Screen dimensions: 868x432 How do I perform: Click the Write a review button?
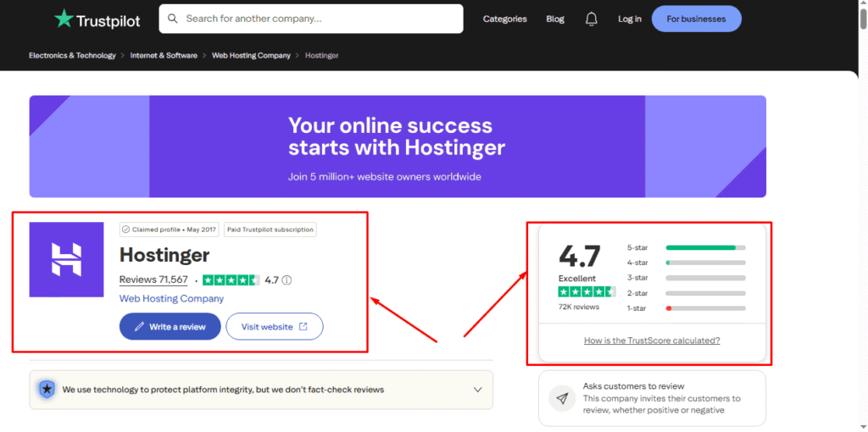[x=170, y=326]
